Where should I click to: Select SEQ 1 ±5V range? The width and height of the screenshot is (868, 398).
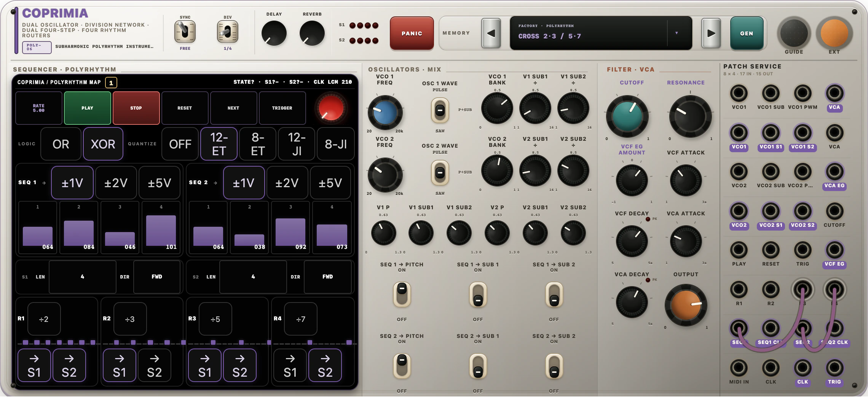point(160,183)
